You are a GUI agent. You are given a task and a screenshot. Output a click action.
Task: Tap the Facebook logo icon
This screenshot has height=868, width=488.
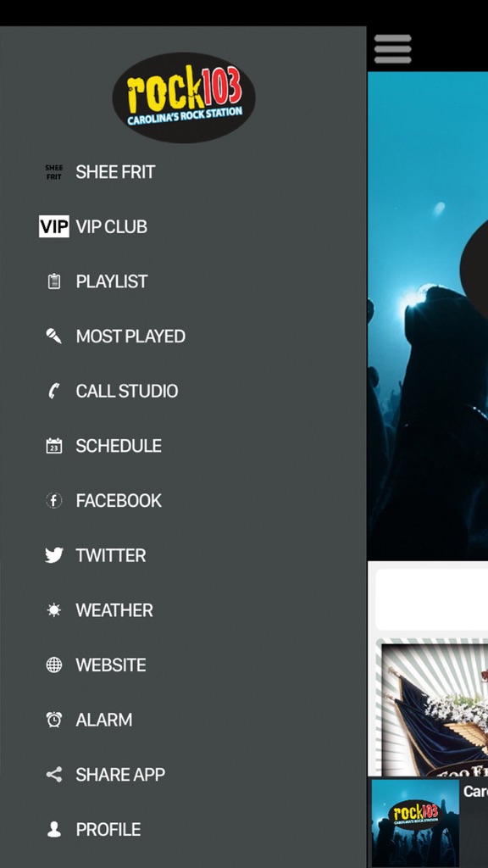[53, 500]
